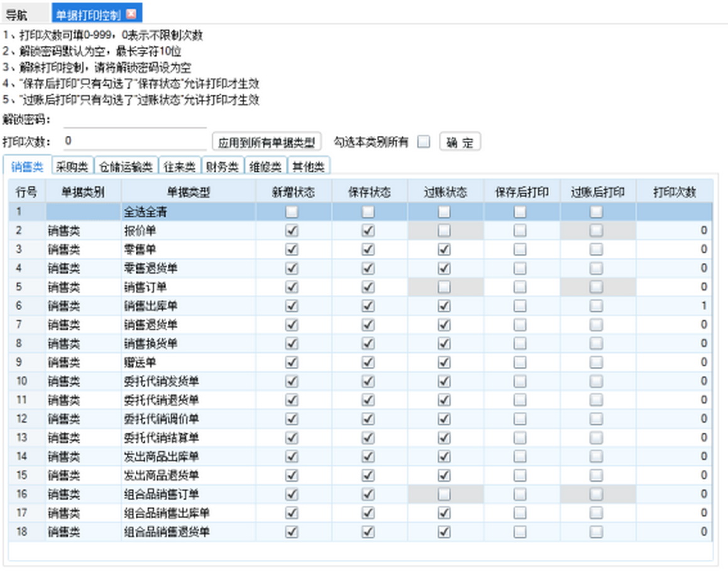Enable 保存后打印 for 销售出库单
This screenshot has width=728, height=573.
point(520,306)
